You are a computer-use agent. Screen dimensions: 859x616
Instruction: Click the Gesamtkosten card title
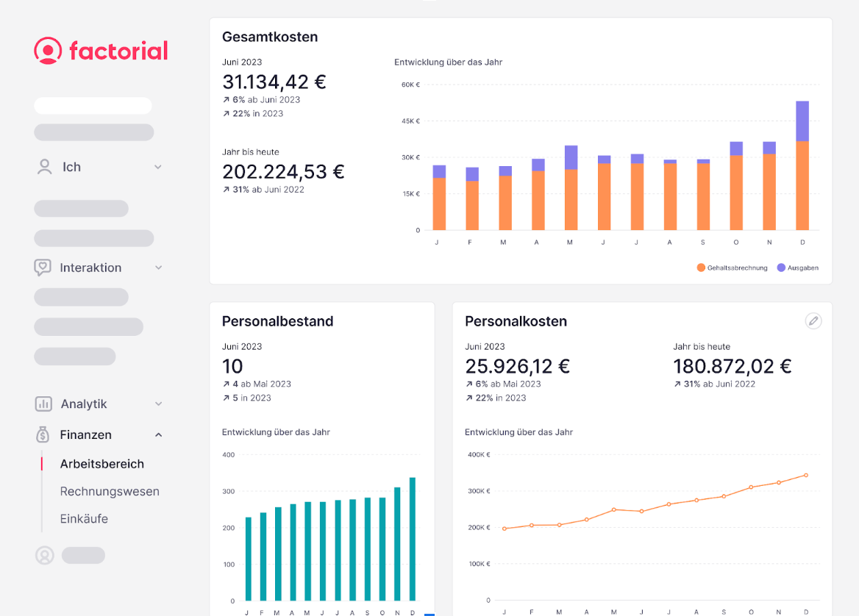click(270, 37)
